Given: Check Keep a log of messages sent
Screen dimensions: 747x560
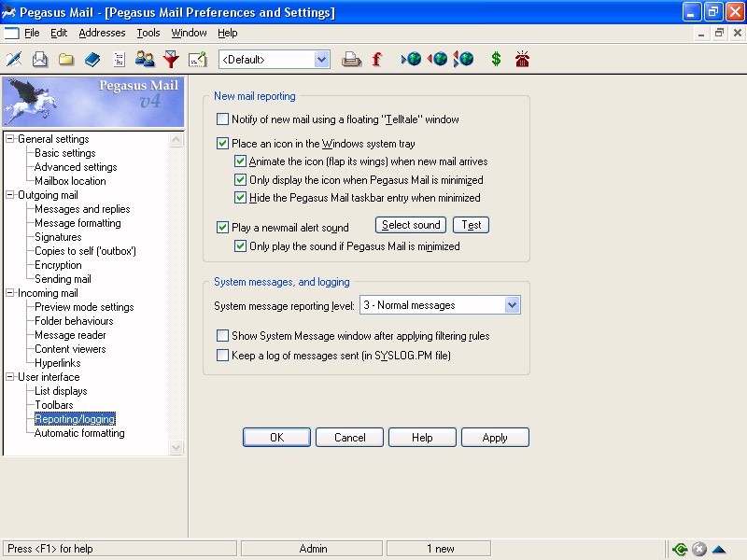Looking at the screenshot, I should 222,356.
